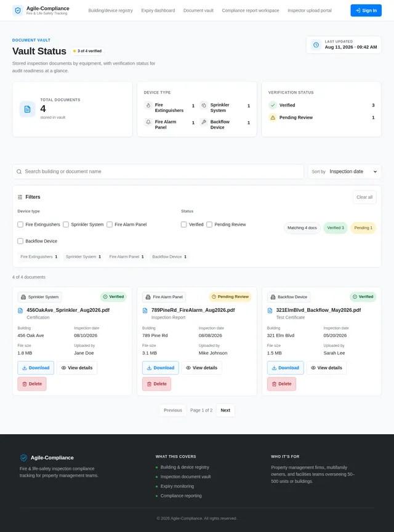
Task: View details of 456 Oak Ave document
Action: [77, 368]
